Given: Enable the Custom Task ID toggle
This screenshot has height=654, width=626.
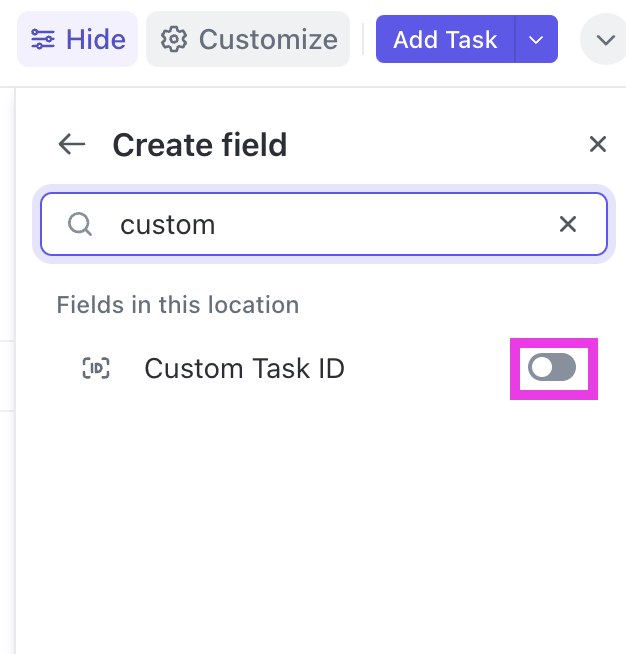Looking at the screenshot, I should click(x=552, y=368).
